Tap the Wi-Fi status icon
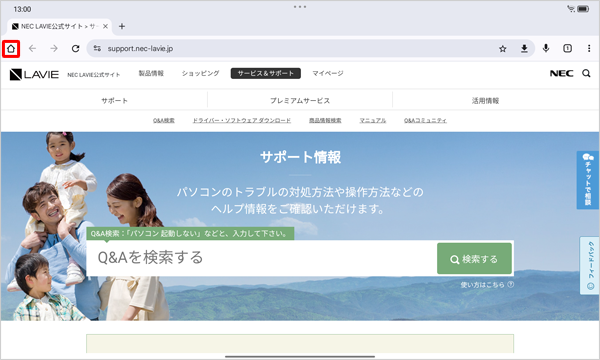Image resolution: width=600 pixels, height=360 pixels. pyautogui.click(x=571, y=9)
